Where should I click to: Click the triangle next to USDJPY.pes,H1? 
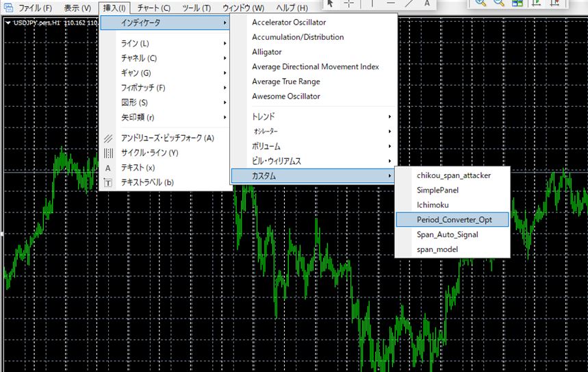8,23
